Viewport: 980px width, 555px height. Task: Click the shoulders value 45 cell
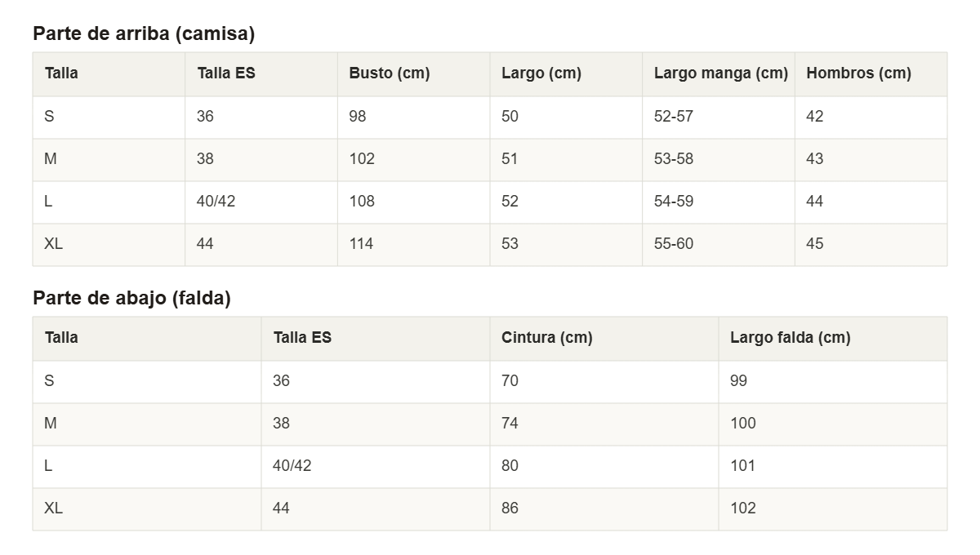pos(871,244)
